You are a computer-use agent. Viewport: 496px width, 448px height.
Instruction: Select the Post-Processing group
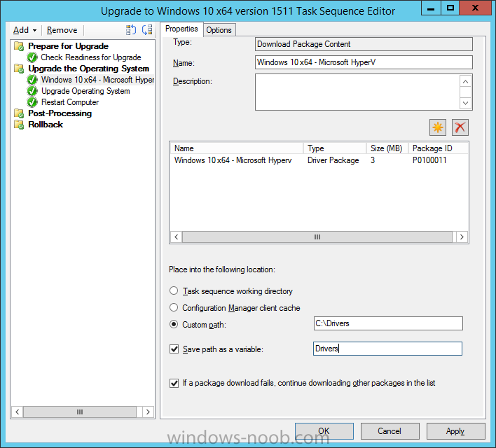pos(60,113)
